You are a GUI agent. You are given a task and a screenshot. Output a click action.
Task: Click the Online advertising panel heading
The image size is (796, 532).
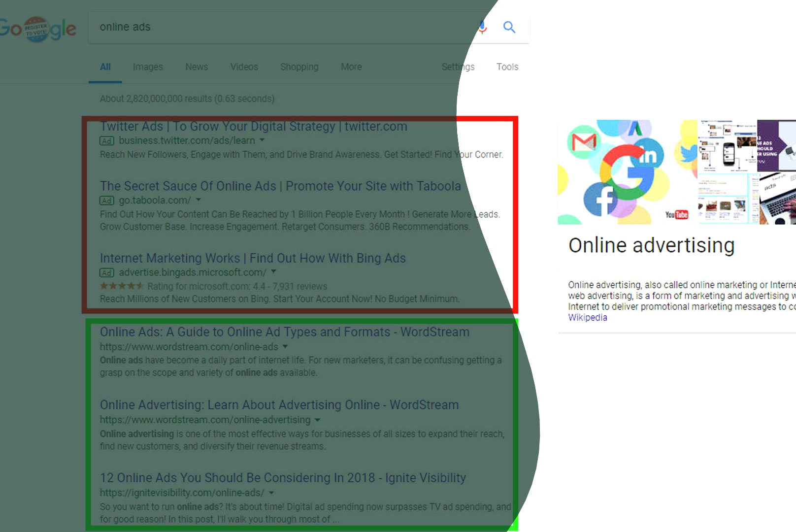tap(652, 245)
